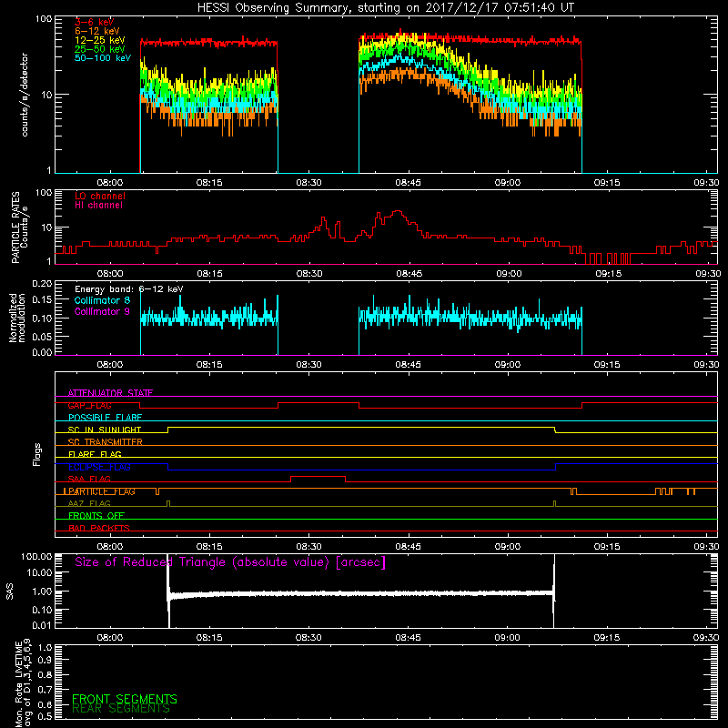728x728 pixels.
Task: Select the 50-100 keV legend label
Action: pyautogui.click(x=103, y=58)
